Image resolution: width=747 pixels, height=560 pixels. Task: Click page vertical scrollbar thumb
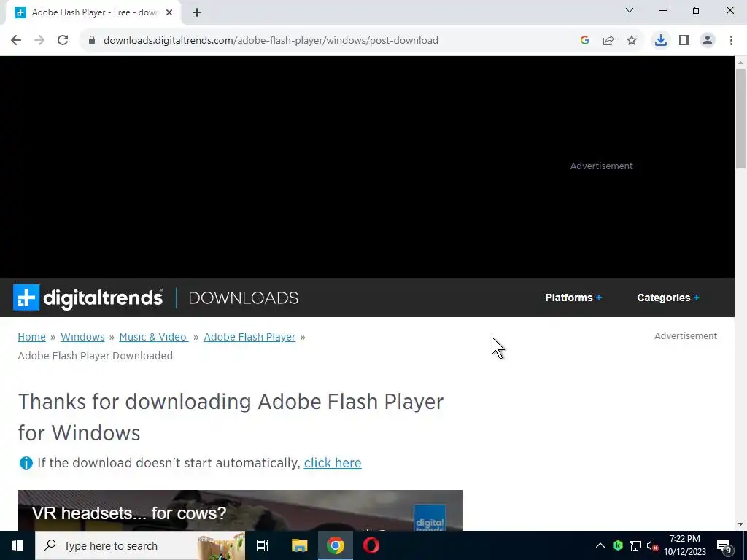(741, 118)
